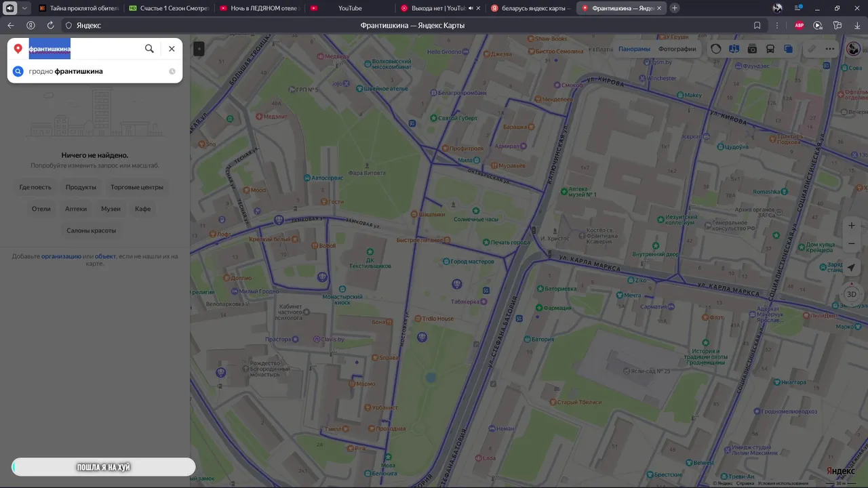Open "Торговые центры" category
This screenshot has height=488, width=868.
click(137, 187)
